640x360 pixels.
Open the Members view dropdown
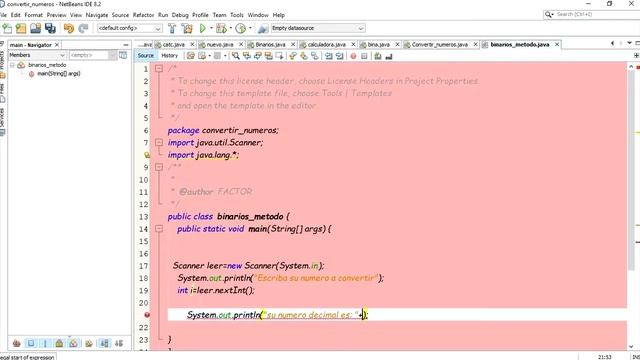click(x=37, y=55)
